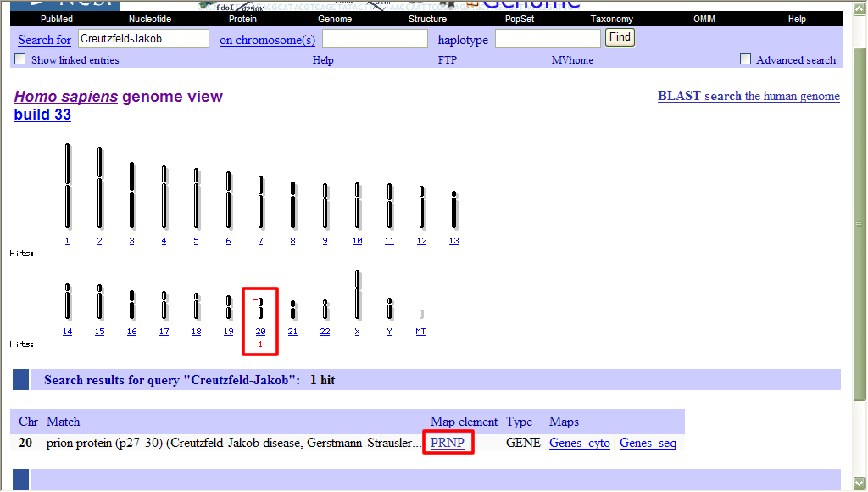Screen dimensions: 868x492
Task: Click the vertical scrollbar down arrow
Action: pyautogui.click(x=860, y=484)
